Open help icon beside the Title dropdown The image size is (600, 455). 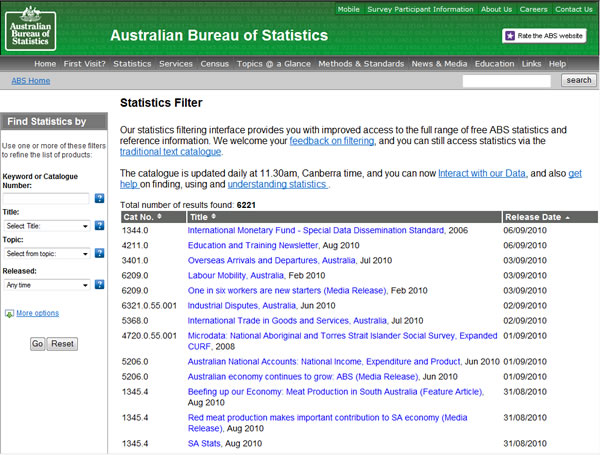[99, 226]
